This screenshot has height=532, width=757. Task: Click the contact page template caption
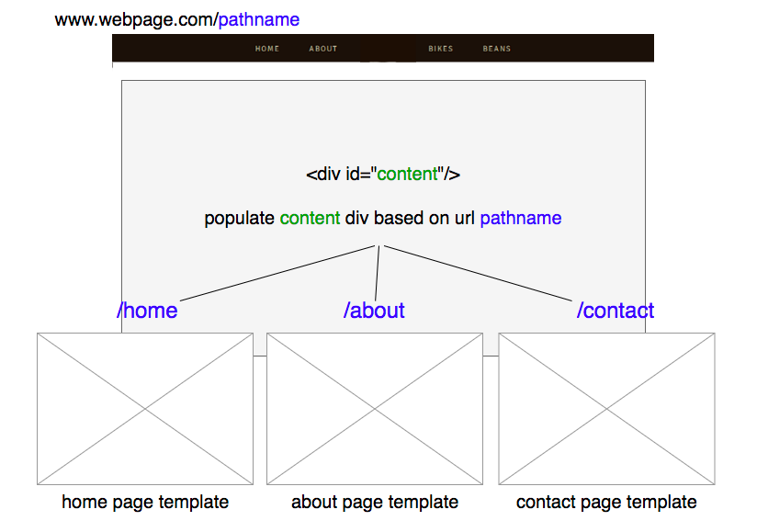click(606, 503)
